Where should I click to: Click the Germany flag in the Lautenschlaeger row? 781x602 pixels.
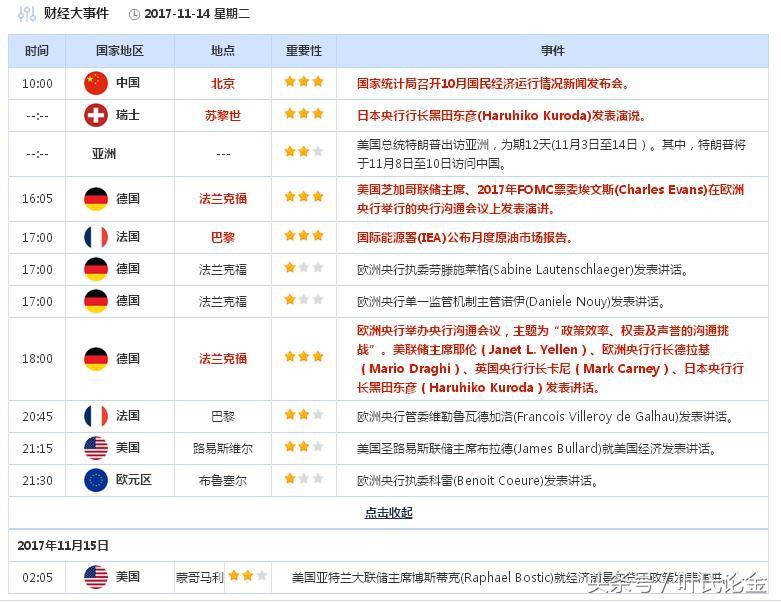click(96, 269)
